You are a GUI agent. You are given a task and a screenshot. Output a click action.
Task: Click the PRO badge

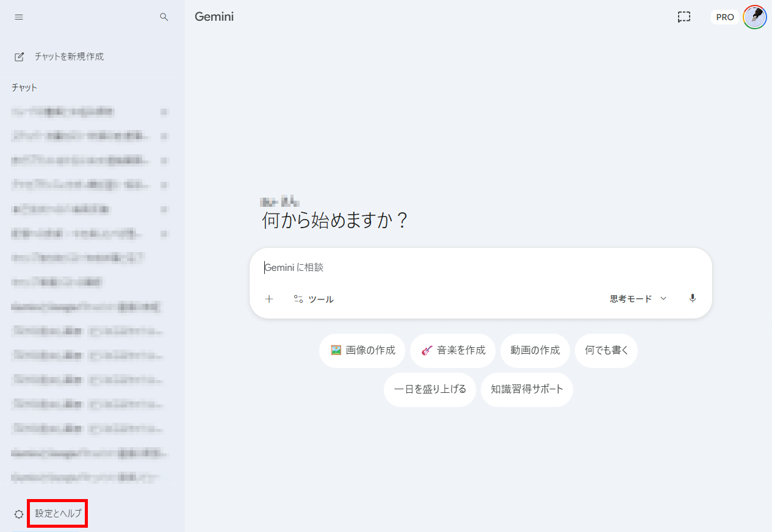725,17
